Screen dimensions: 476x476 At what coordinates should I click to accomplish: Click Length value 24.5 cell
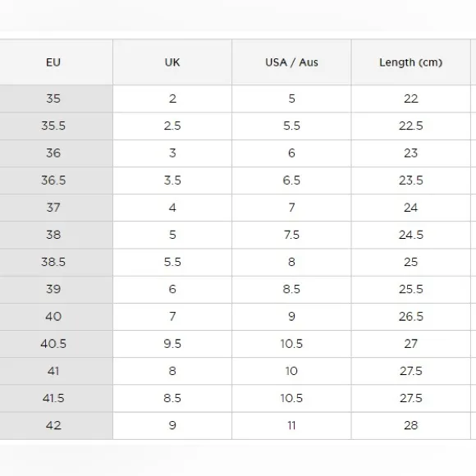(x=410, y=235)
